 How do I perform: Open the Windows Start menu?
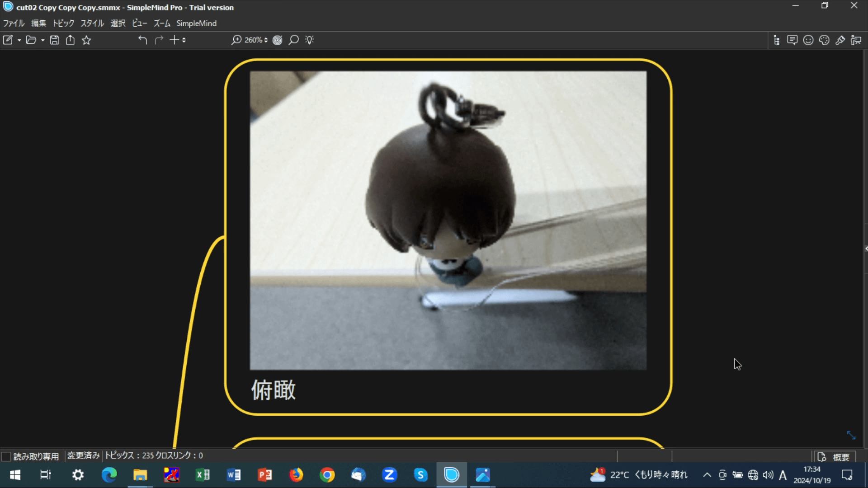[15, 475]
